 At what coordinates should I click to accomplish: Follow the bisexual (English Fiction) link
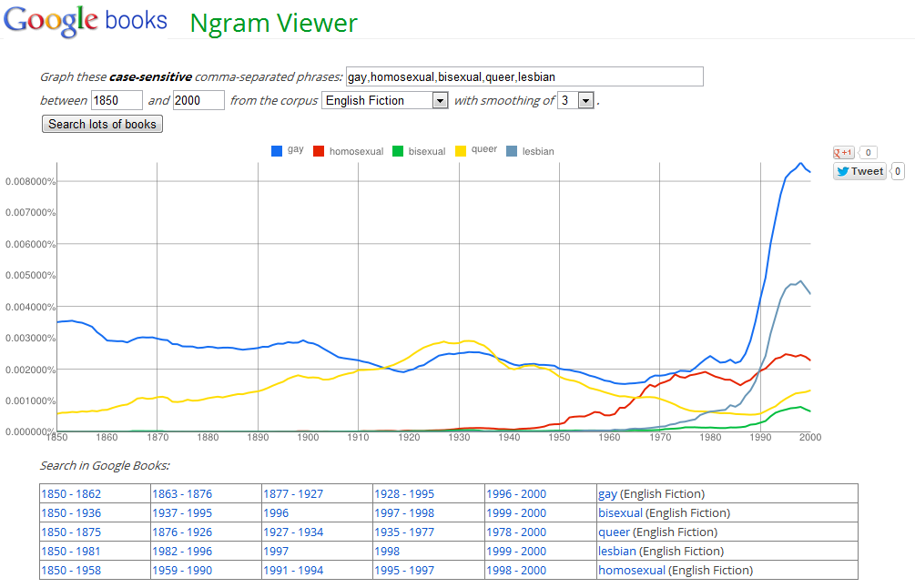pos(620,512)
